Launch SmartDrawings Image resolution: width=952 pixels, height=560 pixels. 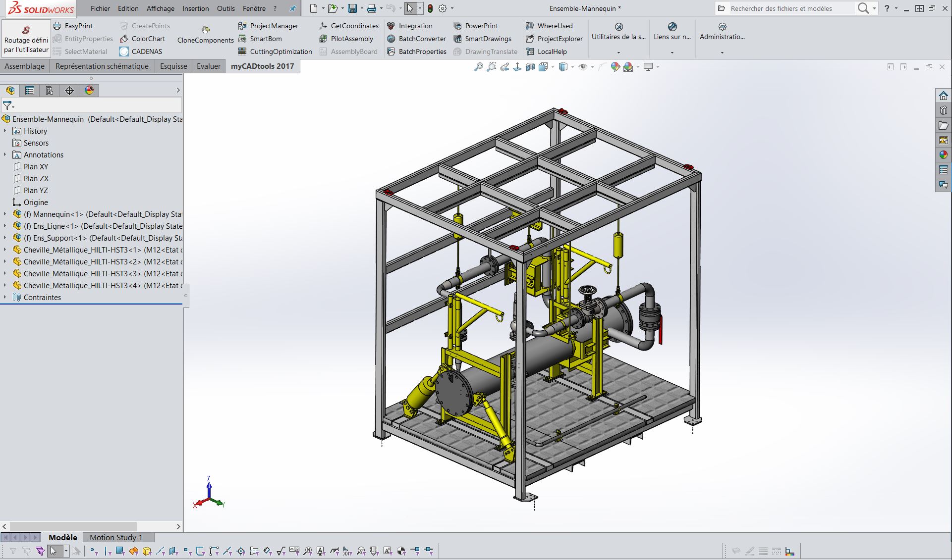coord(482,39)
